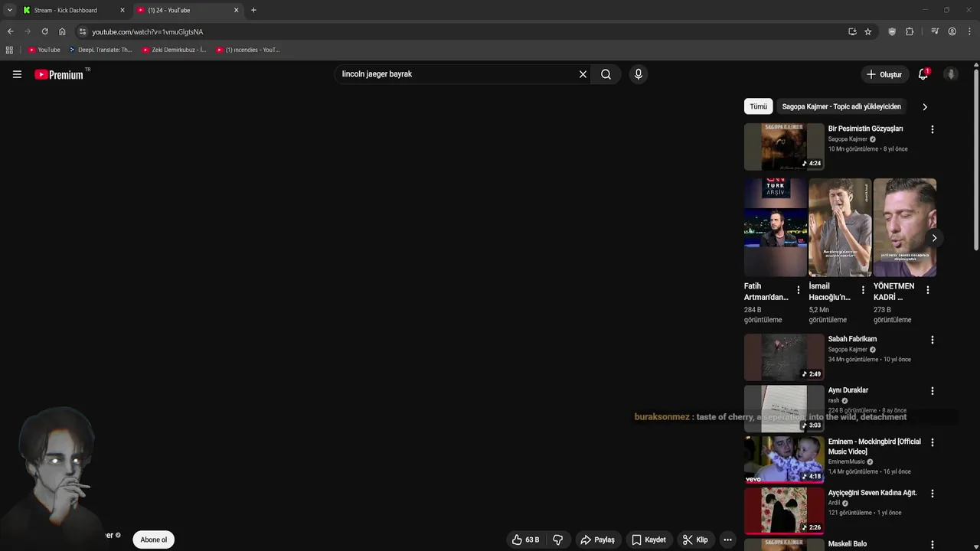Create a clip with Klip
The width and height of the screenshot is (980, 551).
pyautogui.click(x=695, y=540)
